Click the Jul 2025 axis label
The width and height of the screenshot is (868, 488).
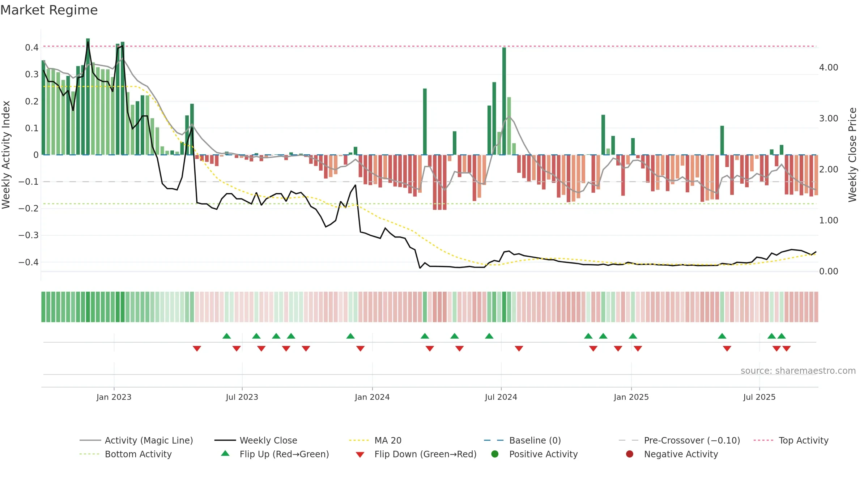tap(759, 397)
